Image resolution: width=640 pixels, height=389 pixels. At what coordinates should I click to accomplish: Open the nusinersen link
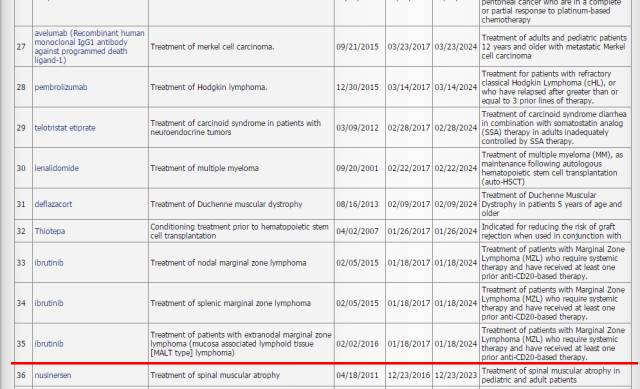click(53, 375)
